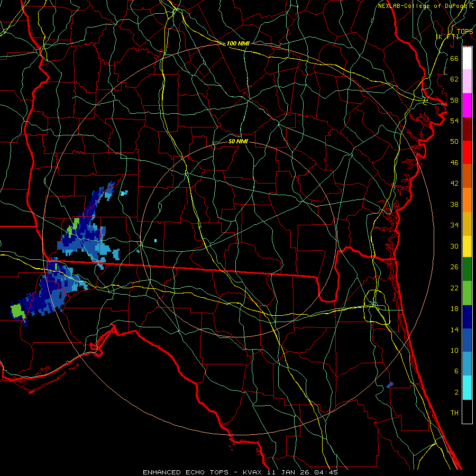Click the lone cyan pixel inside the 50 NMI ring

coord(155,241)
